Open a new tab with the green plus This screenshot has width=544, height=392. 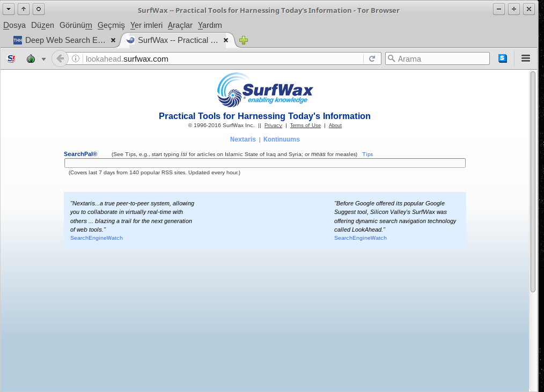tap(244, 40)
